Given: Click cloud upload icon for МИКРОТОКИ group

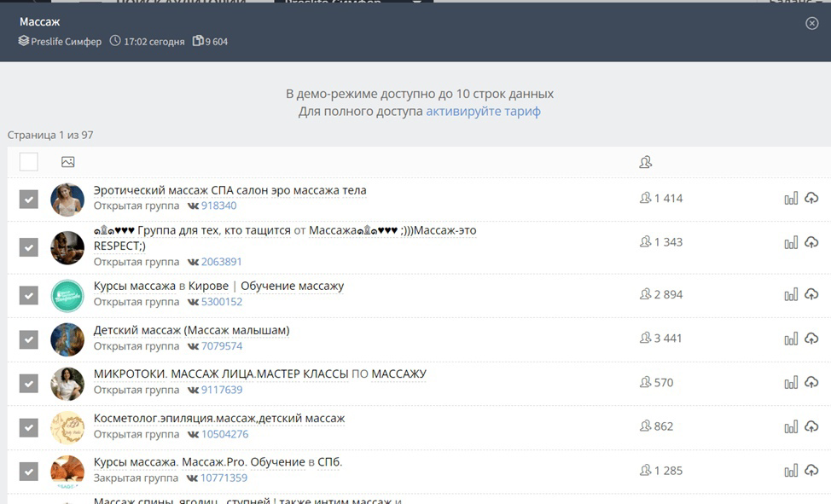Looking at the screenshot, I should point(811,382).
